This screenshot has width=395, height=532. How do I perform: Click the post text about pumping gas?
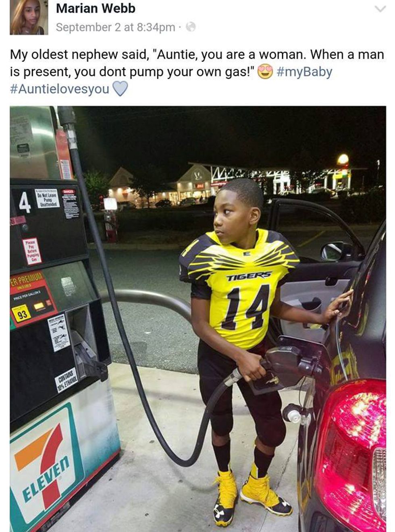(197, 63)
